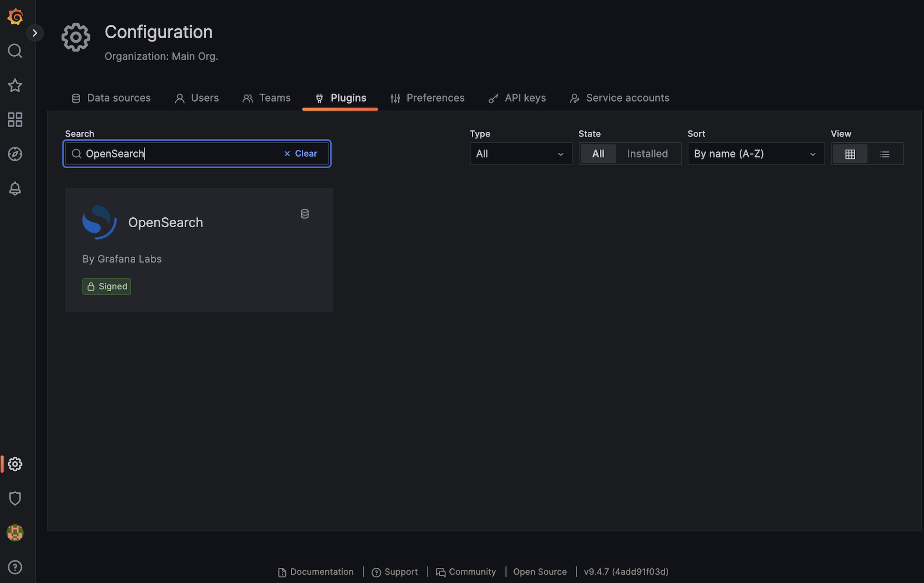Viewport: 924px width, 583px height.
Task: Switch to grid view of plugins
Action: point(850,154)
